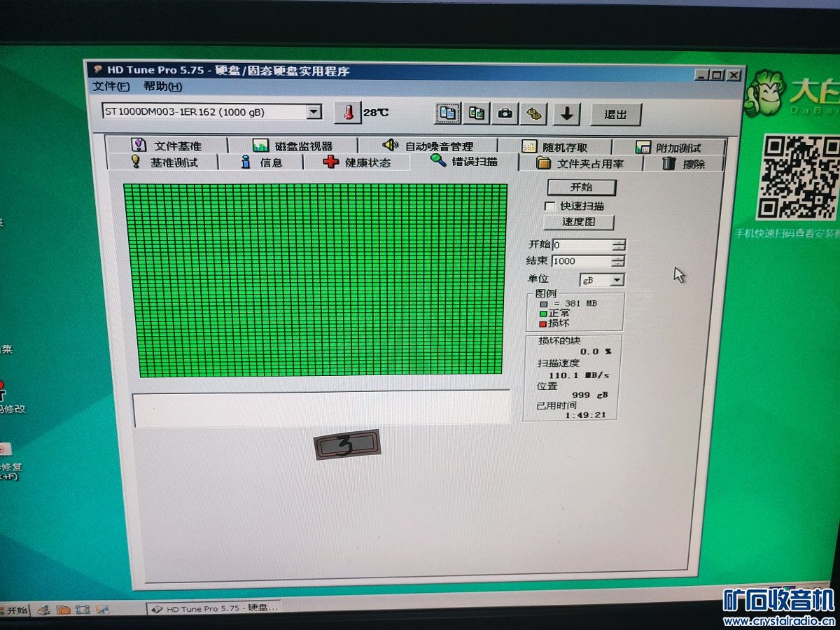840x630 pixels.
Task: Click the orange folder quick-launch icon in taskbar
Action: coord(62,610)
